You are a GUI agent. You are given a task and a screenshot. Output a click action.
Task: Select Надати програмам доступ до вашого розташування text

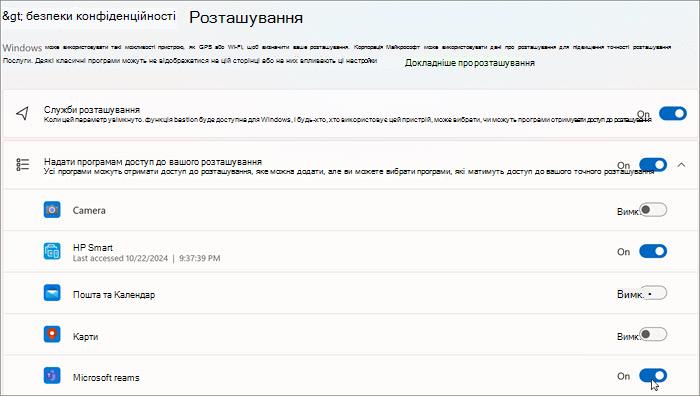click(153, 162)
